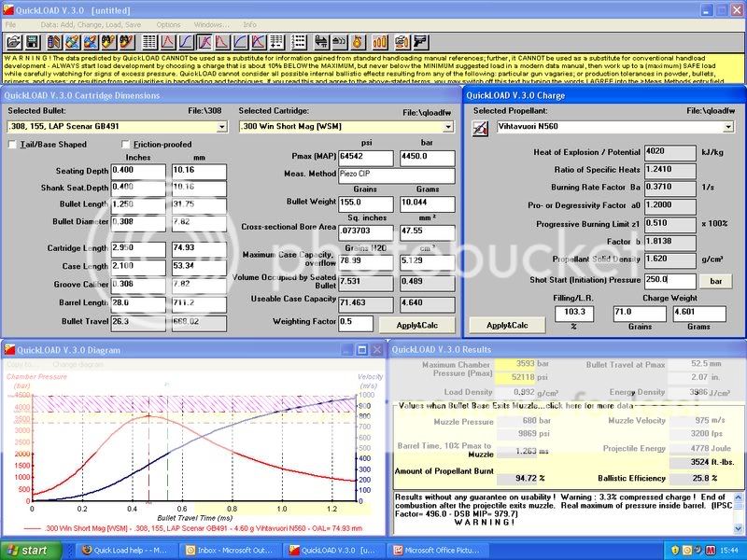The height and width of the screenshot is (560, 747).
Task: Click the bar chart toolbar icon
Action: click(380, 42)
